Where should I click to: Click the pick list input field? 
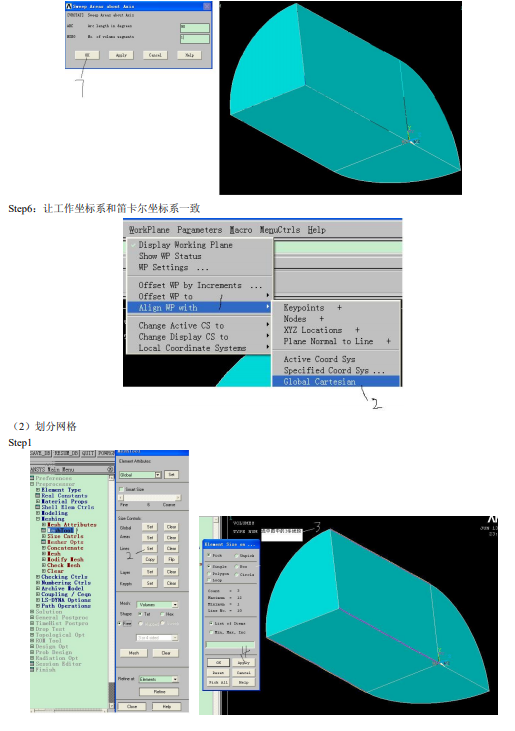[x=230, y=645]
